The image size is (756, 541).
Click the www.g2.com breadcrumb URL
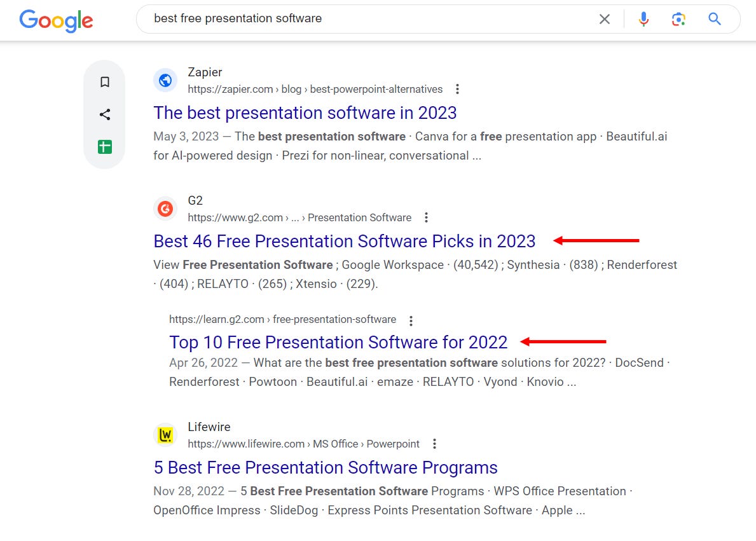tap(299, 217)
